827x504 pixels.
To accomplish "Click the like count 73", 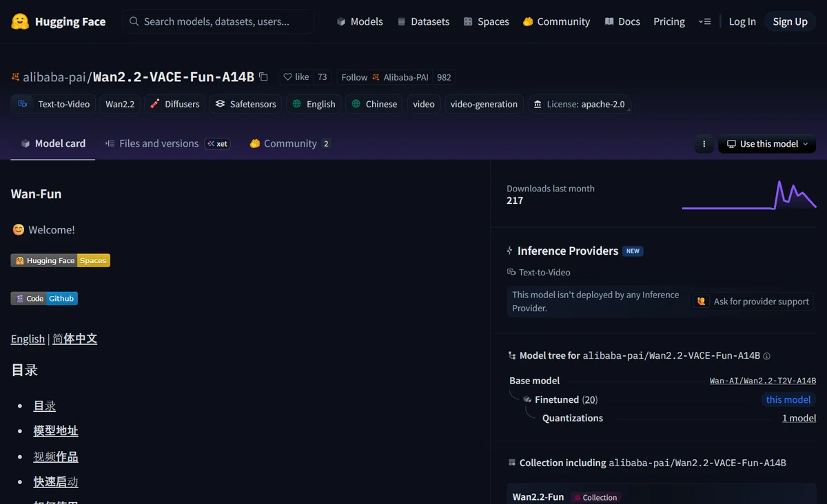I will pyautogui.click(x=322, y=77).
